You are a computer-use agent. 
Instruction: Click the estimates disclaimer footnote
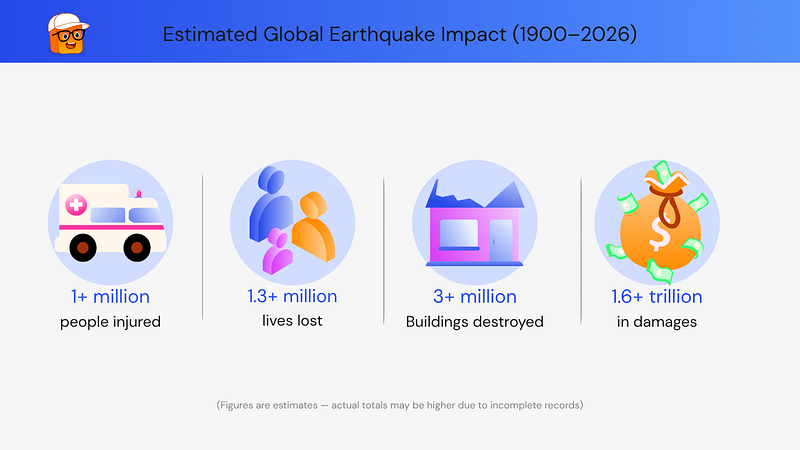tap(400, 405)
